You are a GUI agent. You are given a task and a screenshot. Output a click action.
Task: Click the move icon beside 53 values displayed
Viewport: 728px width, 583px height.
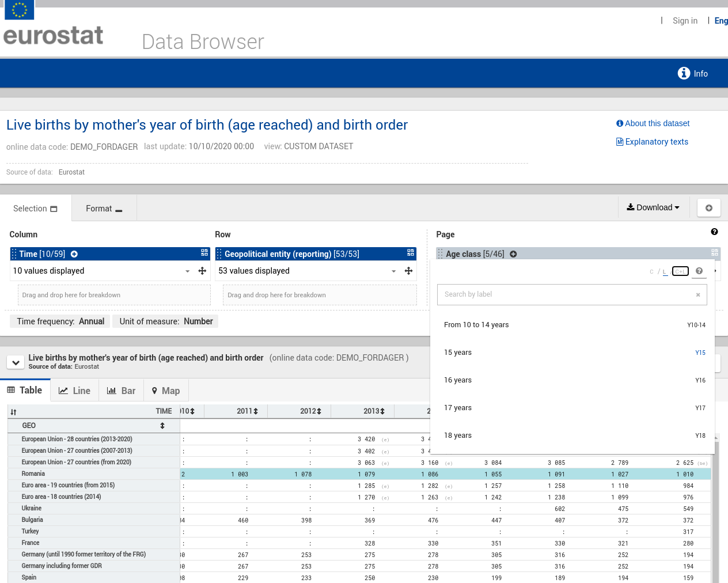coord(408,271)
